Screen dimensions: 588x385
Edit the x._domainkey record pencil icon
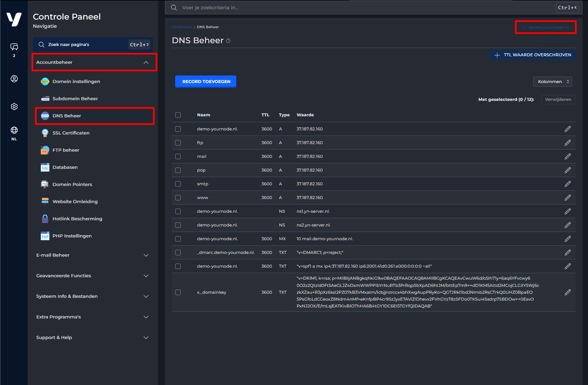point(568,292)
